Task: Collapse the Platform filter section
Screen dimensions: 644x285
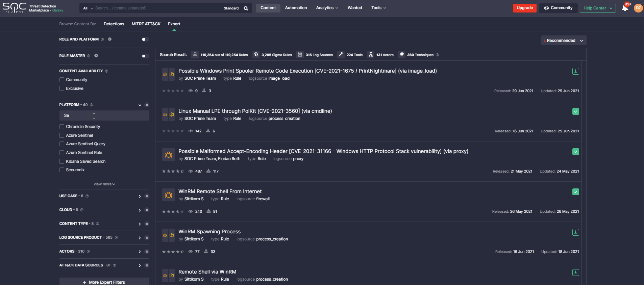Action: [x=140, y=105]
